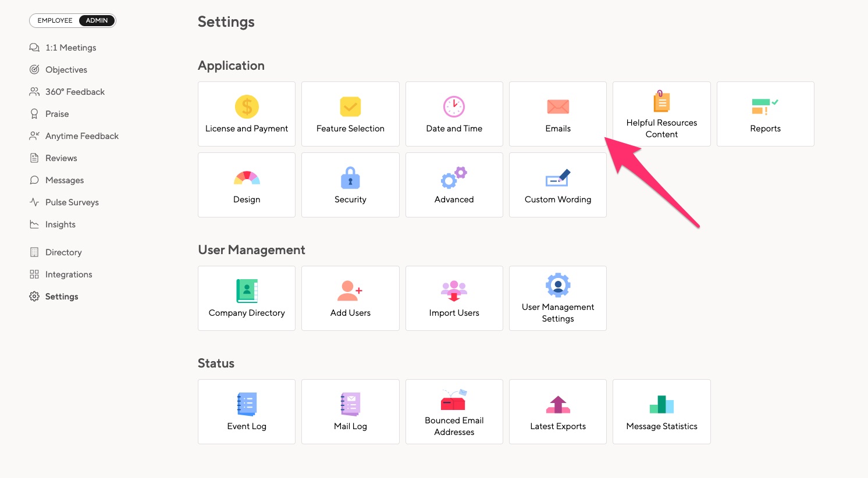Select the ADMIN toggle option
Viewport: 868px width, 478px height.
tap(96, 20)
